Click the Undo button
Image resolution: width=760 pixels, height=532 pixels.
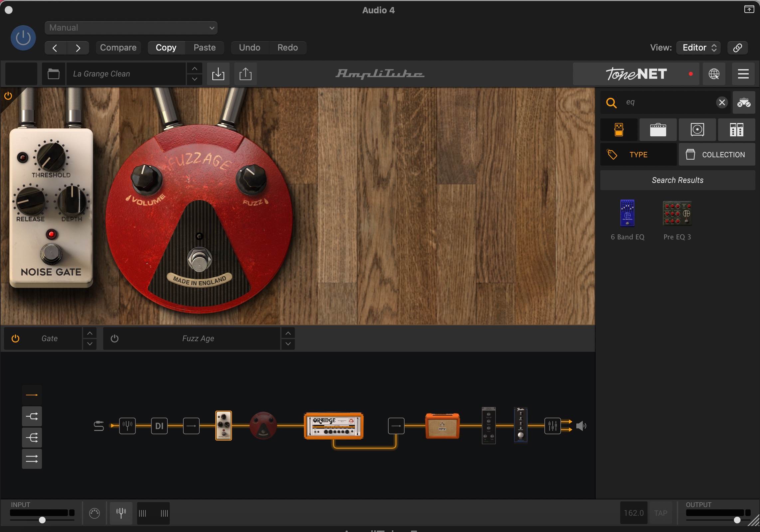click(250, 48)
